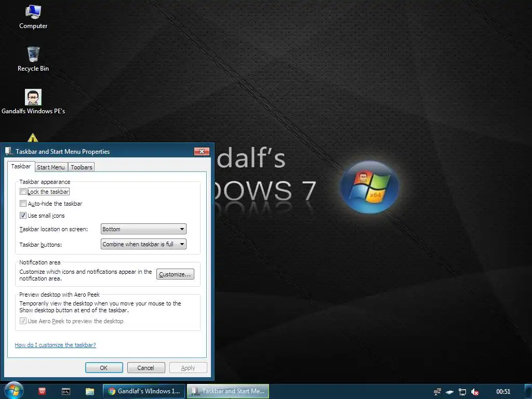Click the OK button
532x399 pixels.
coord(104,368)
